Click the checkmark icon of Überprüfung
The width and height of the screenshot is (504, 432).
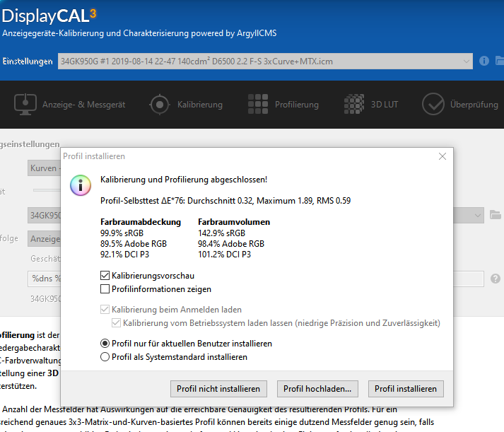coord(433,104)
